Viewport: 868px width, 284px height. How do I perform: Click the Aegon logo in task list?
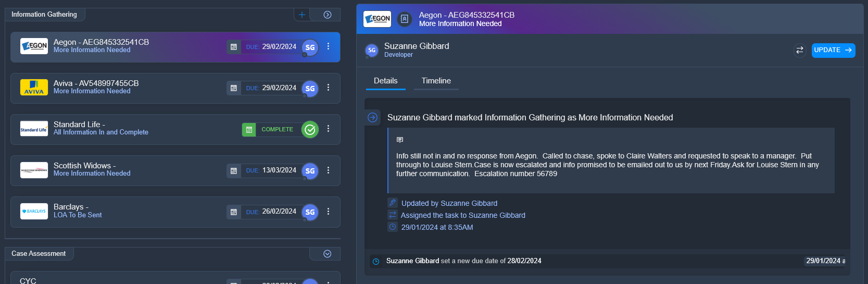34,46
